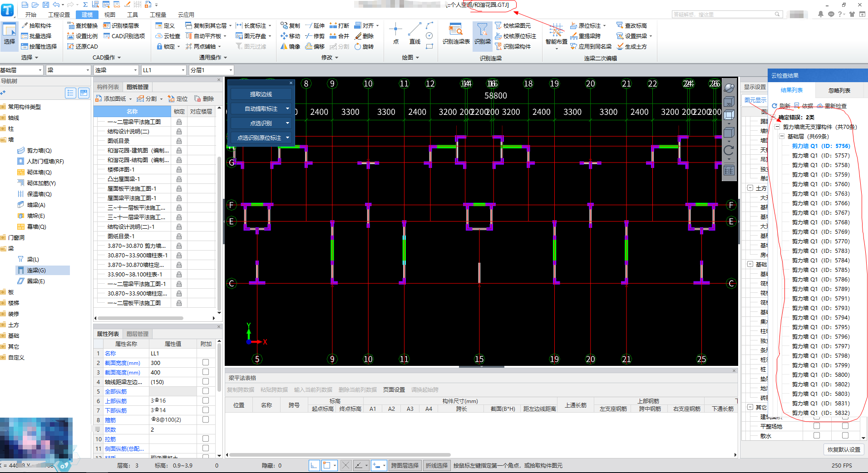Click the 3D view cube icon
The image size is (868, 473).
coord(729,102)
